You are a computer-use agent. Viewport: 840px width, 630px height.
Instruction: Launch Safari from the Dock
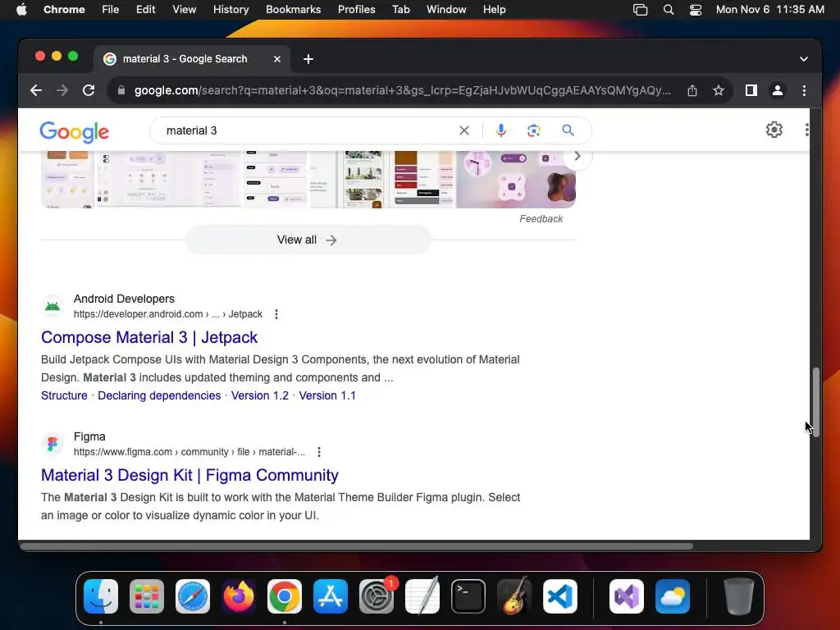point(193,596)
